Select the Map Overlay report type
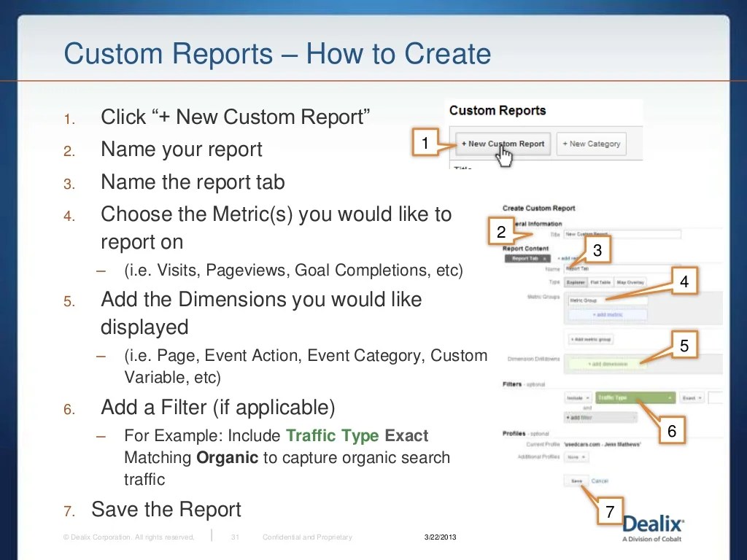Viewport: 747px width, 560px height. 630,281
